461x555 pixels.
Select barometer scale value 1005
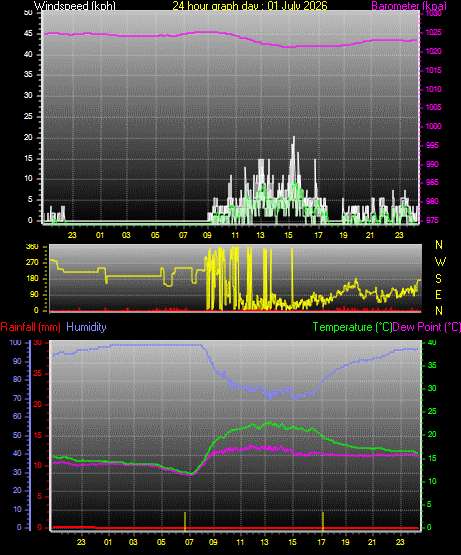(433, 107)
